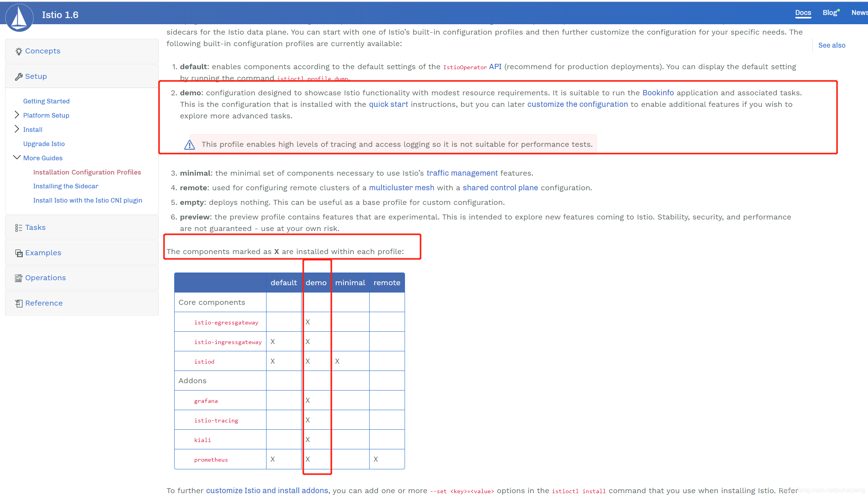
Task: Open the shared control plane link
Action: point(500,188)
